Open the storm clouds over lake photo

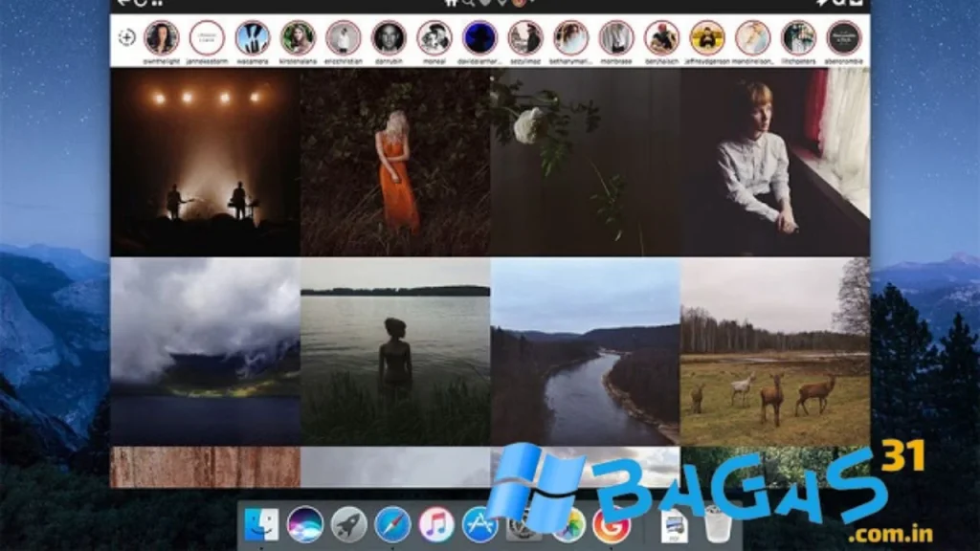[x=205, y=352]
